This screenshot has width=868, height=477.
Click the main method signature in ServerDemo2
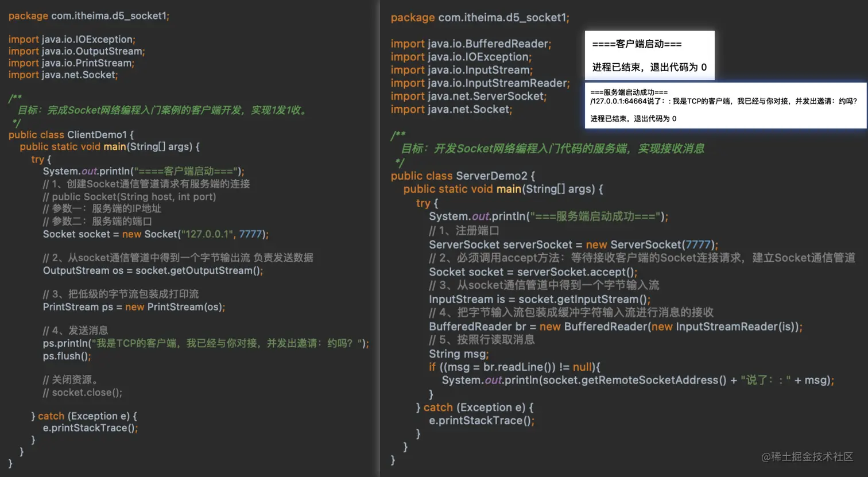click(x=503, y=189)
